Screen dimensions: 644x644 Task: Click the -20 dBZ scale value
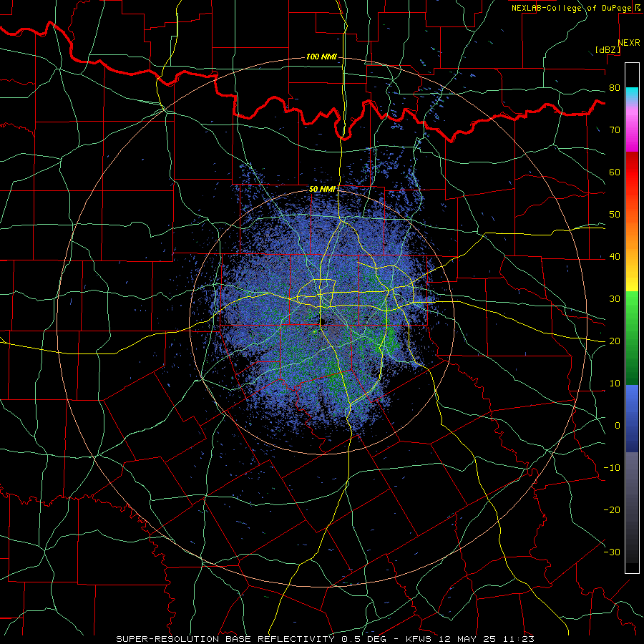pos(612,510)
